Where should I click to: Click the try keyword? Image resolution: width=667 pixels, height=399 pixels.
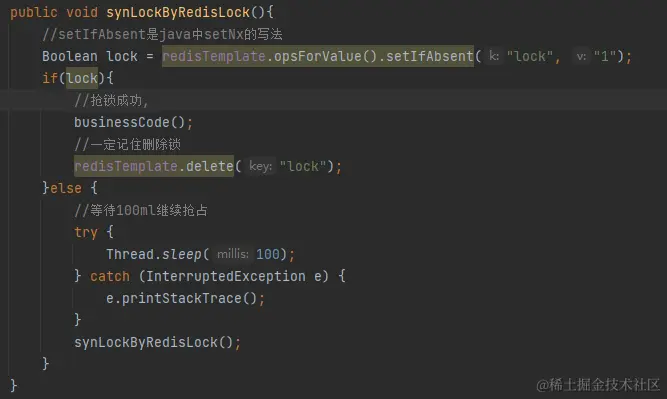pos(86,232)
